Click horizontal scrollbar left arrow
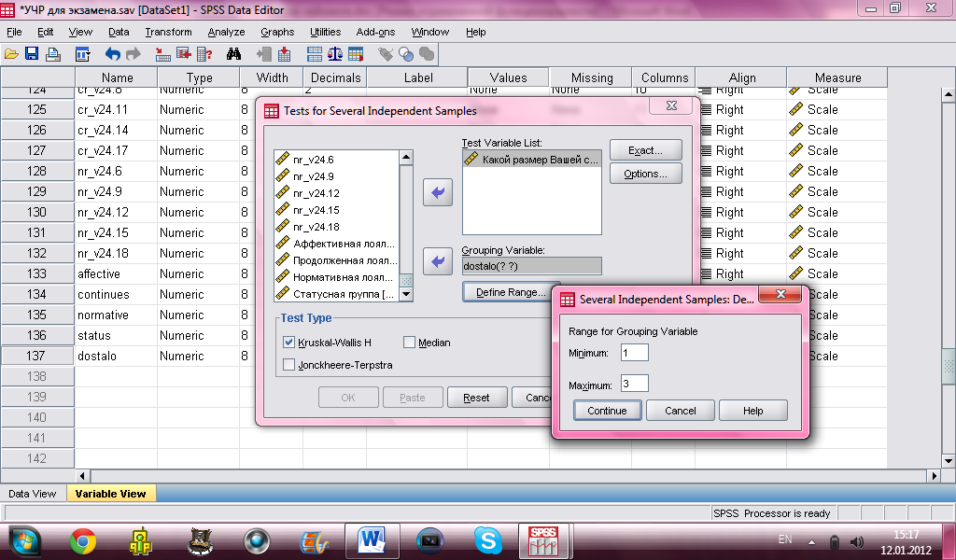 [x=83, y=475]
